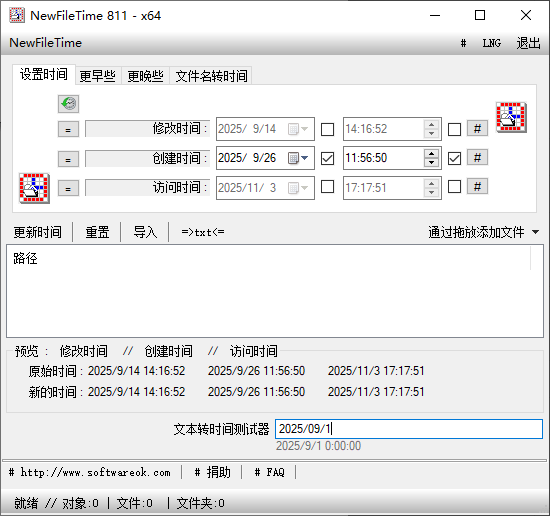The image size is (550, 516).
Task: Click the 通过拖放添加文件 label
Action: coord(476,232)
